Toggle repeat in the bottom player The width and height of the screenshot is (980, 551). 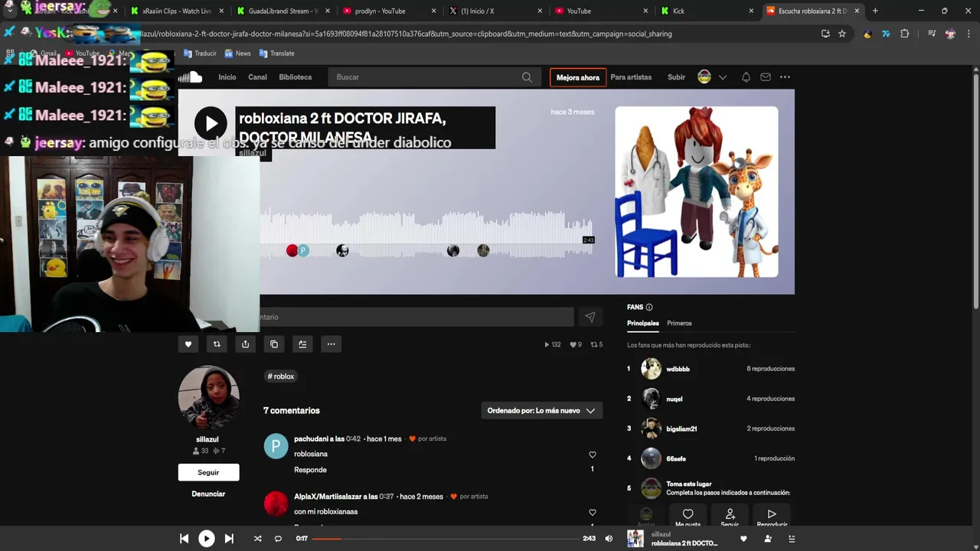278,539
